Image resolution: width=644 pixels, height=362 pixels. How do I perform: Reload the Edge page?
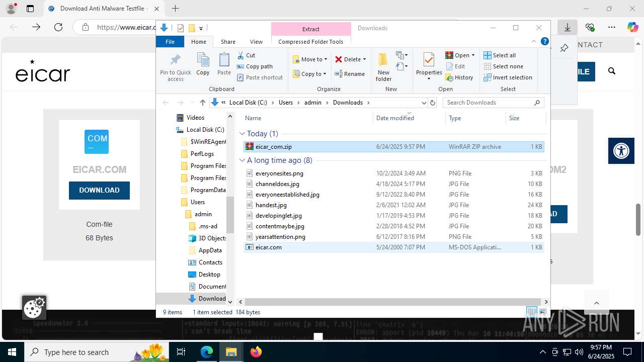coord(58,28)
